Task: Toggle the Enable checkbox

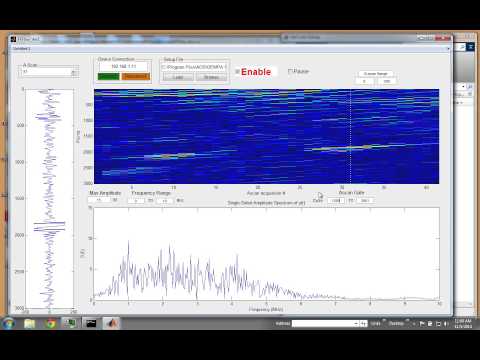Action: point(237,72)
